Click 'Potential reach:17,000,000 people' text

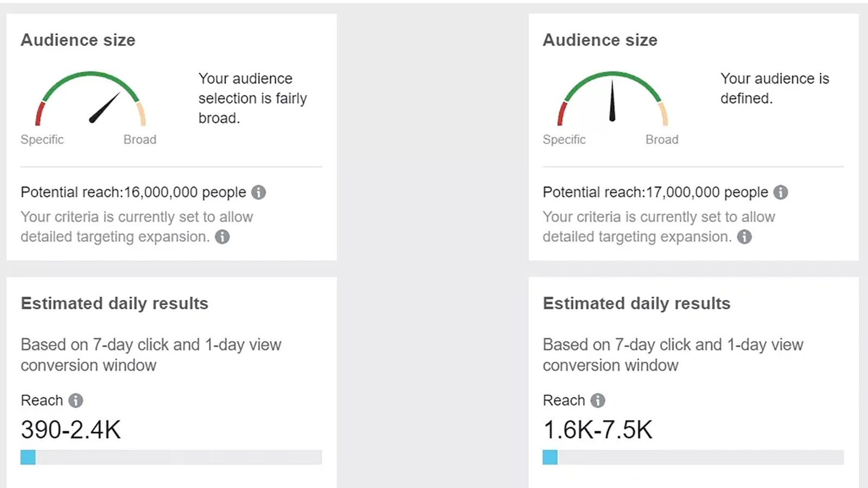click(655, 192)
